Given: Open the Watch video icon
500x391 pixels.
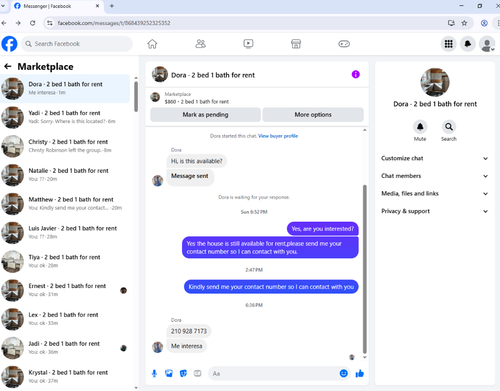Looking at the screenshot, I should [x=248, y=44].
